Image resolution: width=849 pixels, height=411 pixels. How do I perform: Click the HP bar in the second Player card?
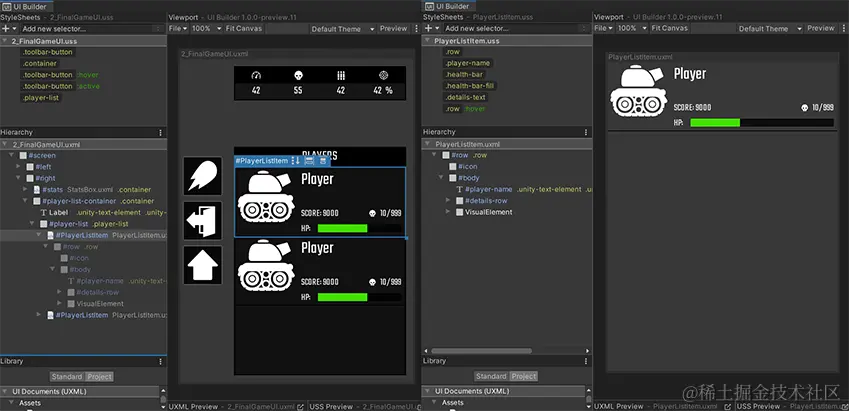359,297
